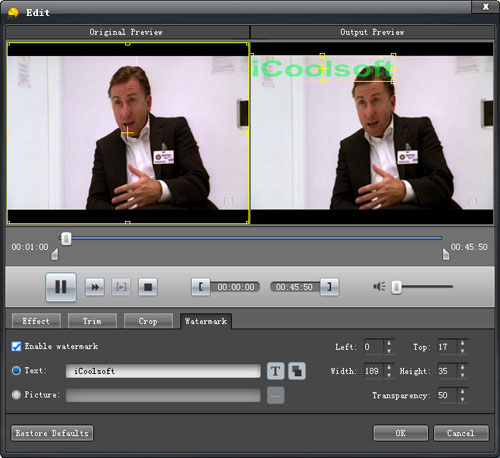The height and width of the screenshot is (458, 500).
Task: Switch to the Crop tab
Action: [x=148, y=321]
